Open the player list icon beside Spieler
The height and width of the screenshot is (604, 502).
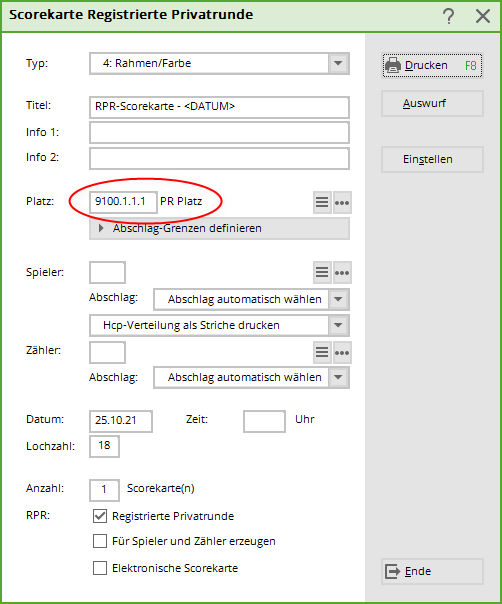[322, 272]
